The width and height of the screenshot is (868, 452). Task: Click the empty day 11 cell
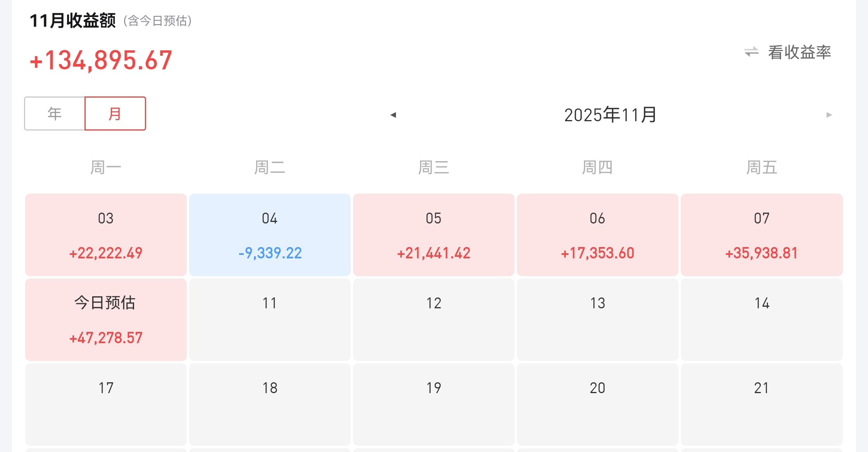click(x=270, y=320)
